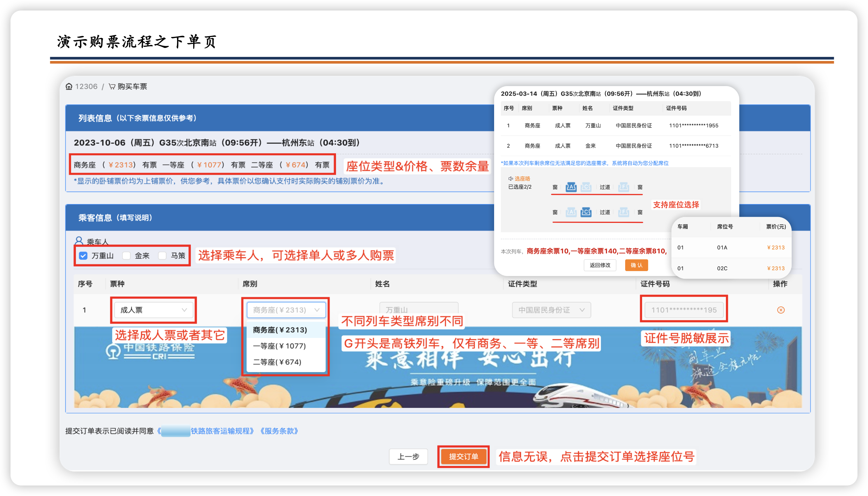868x496 pixels.
Task: Click the 已选座2/2 status text
Action: 520,187
